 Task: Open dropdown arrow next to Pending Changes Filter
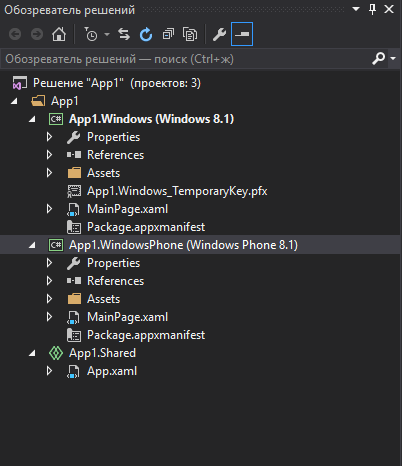coord(107,34)
